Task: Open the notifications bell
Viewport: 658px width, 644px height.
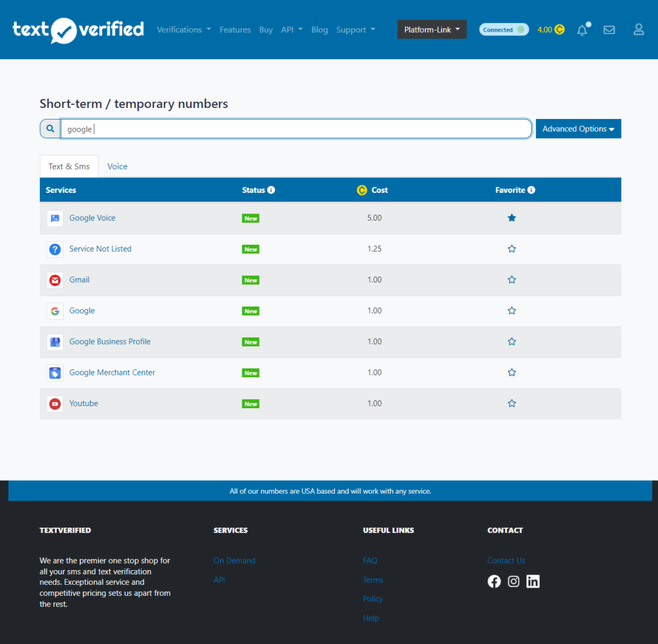Action: tap(582, 30)
